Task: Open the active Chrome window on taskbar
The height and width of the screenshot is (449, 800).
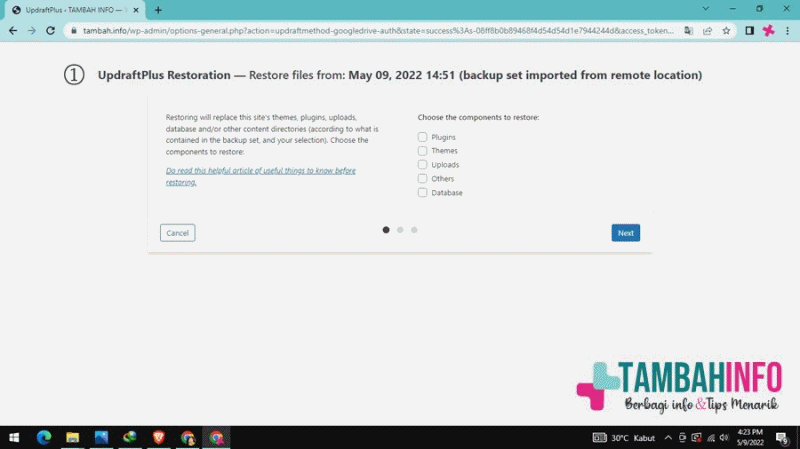Action: (216, 437)
